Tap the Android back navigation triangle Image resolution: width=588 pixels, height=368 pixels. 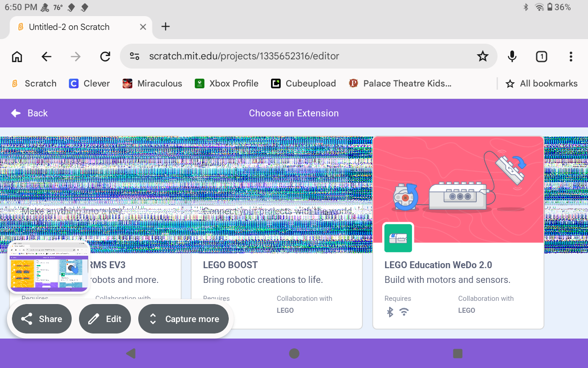[x=131, y=353]
